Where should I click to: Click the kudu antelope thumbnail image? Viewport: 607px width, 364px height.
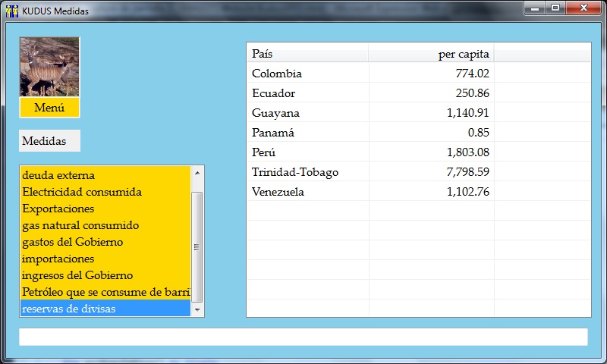[x=49, y=67]
